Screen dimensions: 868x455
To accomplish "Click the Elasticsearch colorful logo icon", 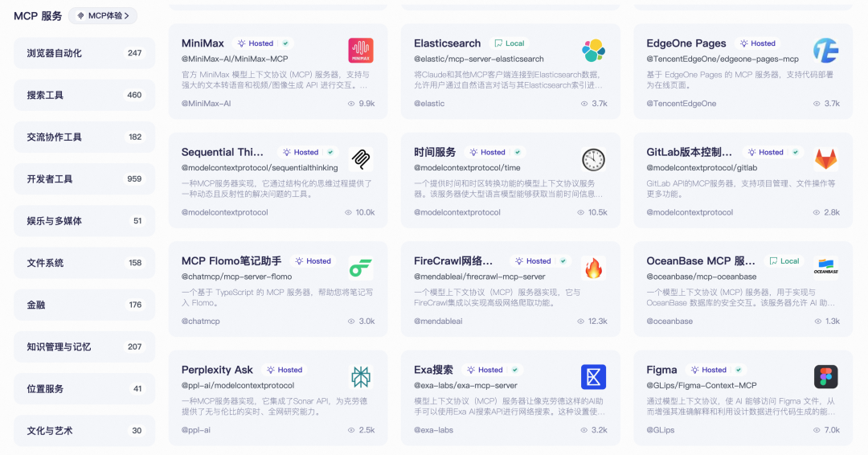I will (x=593, y=51).
